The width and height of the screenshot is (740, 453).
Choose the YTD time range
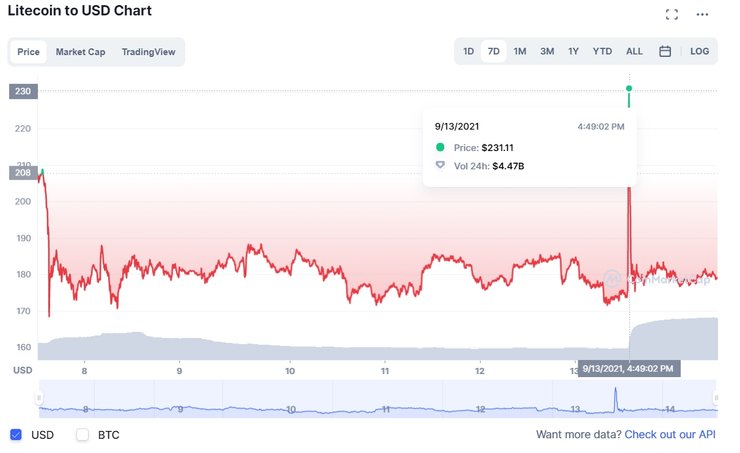tap(602, 51)
